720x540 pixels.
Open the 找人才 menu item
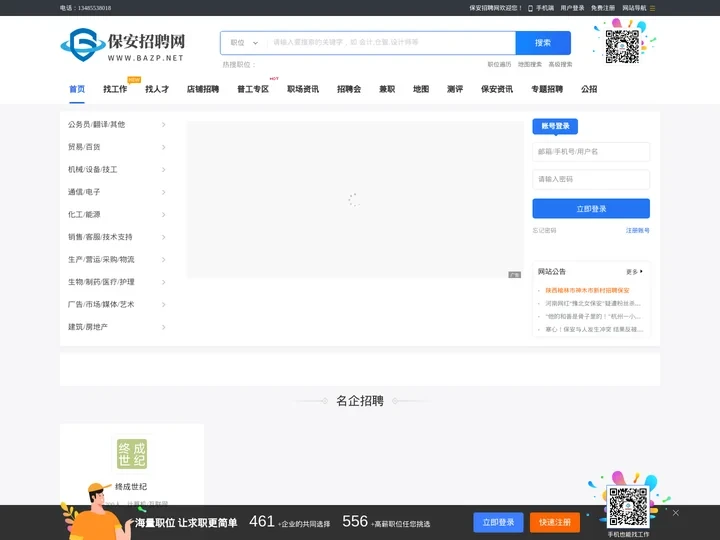(x=157, y=89)
